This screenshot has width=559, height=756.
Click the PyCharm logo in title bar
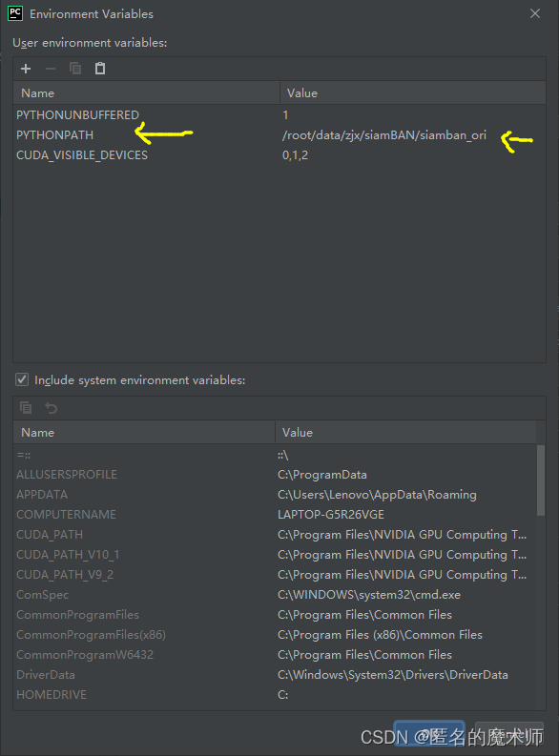tap(15, 13)
